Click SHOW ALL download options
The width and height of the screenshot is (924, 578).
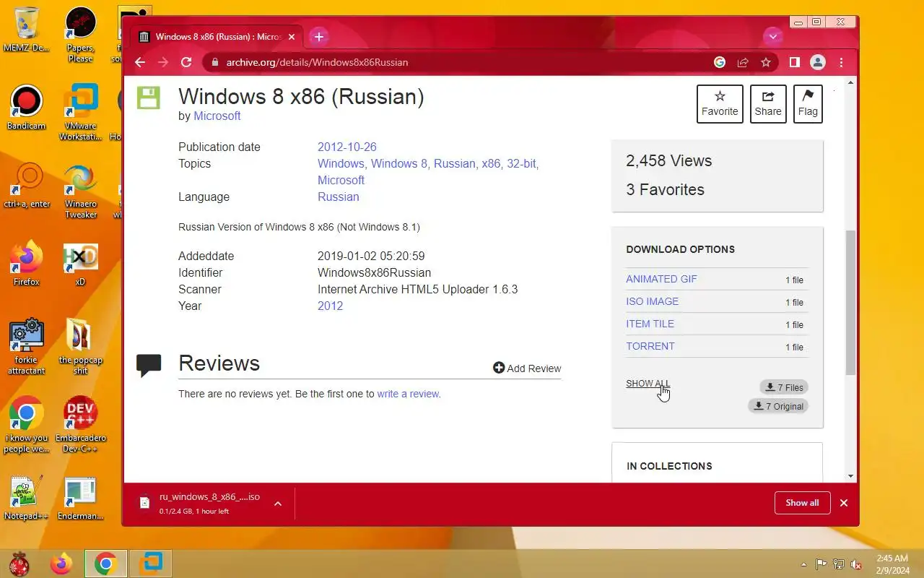[648, 384]
